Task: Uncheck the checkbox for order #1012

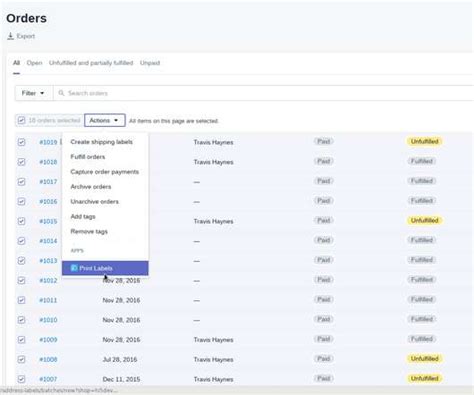Action: tap(21, 280)
